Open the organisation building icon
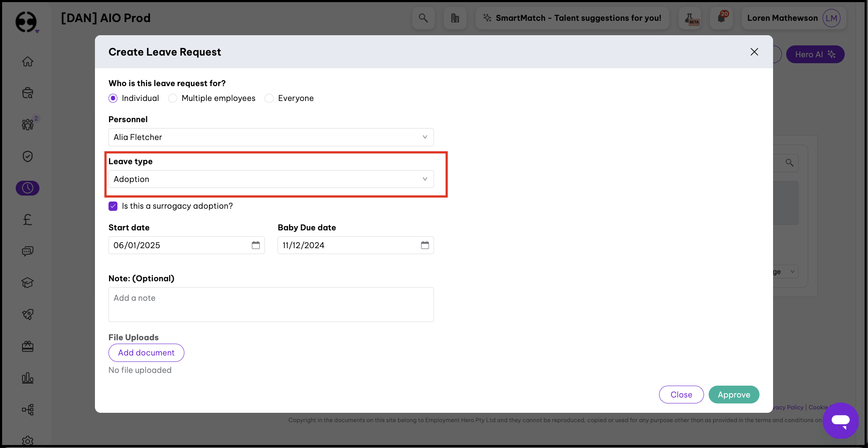 pyautogui.click(x=455, y=18)
